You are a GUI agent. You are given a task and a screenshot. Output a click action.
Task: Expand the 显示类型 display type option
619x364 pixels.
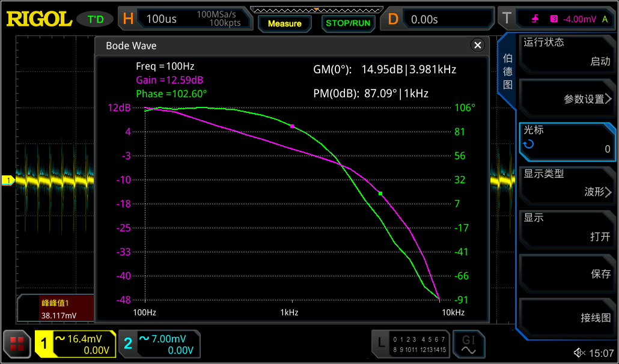[567, 183]
